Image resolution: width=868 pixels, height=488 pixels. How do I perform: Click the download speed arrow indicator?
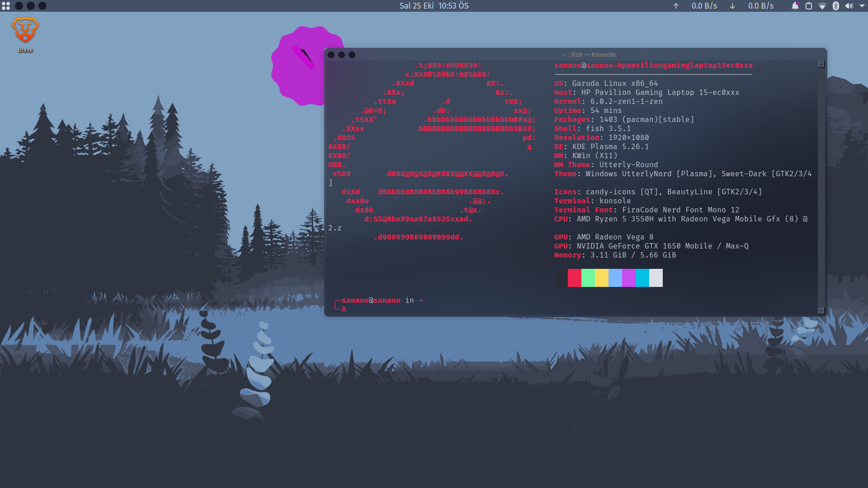[732, 6]
